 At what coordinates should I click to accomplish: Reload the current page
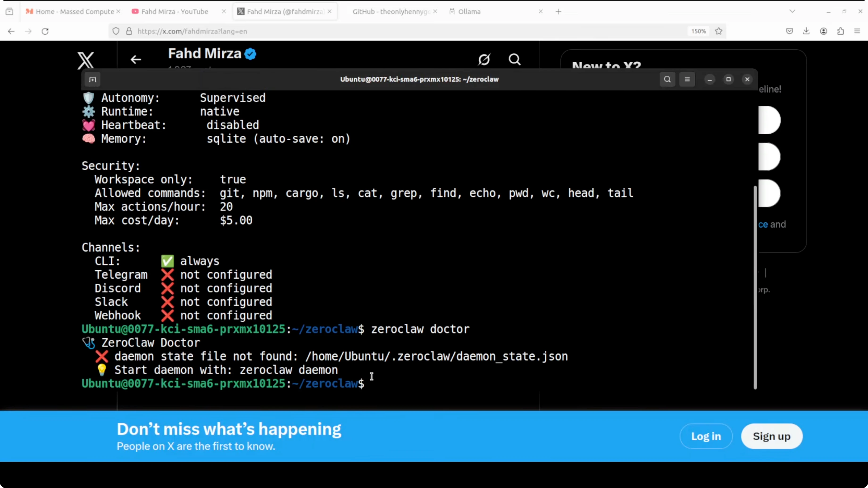[45, 31]
